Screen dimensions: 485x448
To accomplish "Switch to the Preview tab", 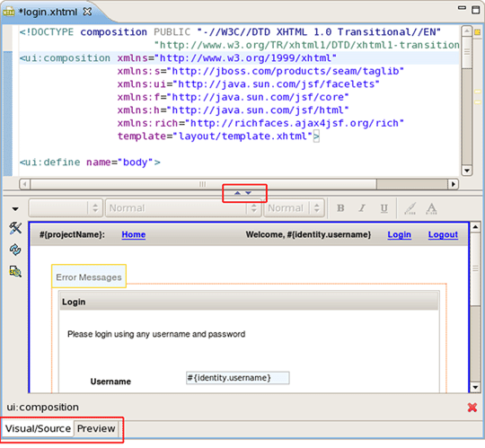I will [x=96, y=428].
